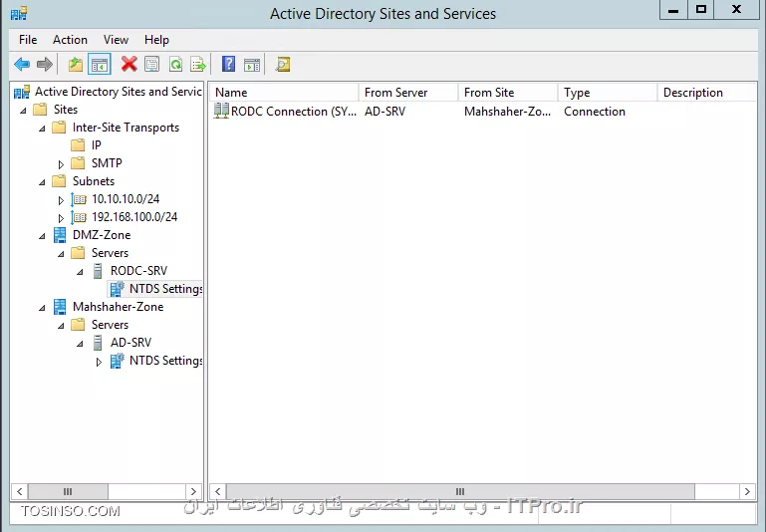The image size is (766, 532).
Task: Click the 'AD-SRV' From Server cell
Action: coord(384,112)
